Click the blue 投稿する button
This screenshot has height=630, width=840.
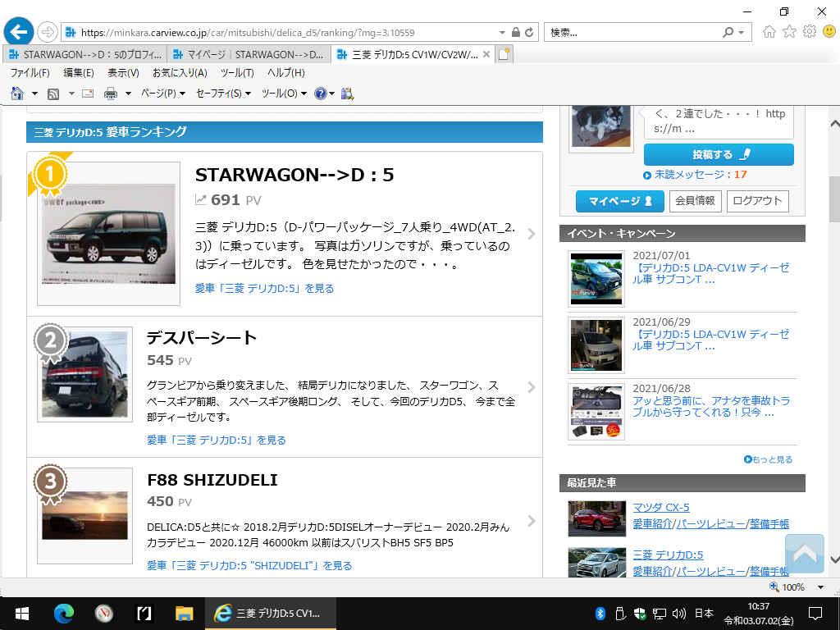click(x=719, y=154)
